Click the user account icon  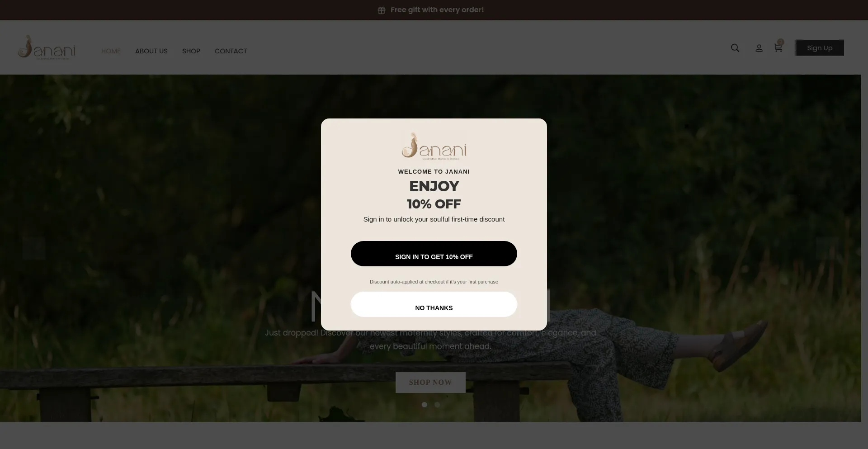pyautogui.click(x=759, y=48)
